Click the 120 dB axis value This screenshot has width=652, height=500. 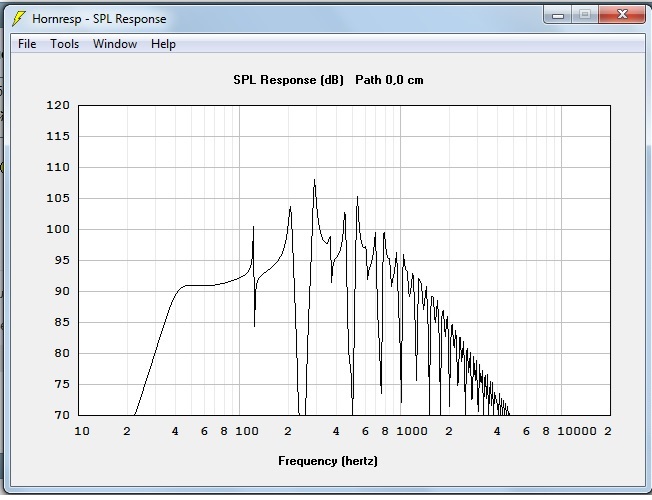tap(58, 105)
